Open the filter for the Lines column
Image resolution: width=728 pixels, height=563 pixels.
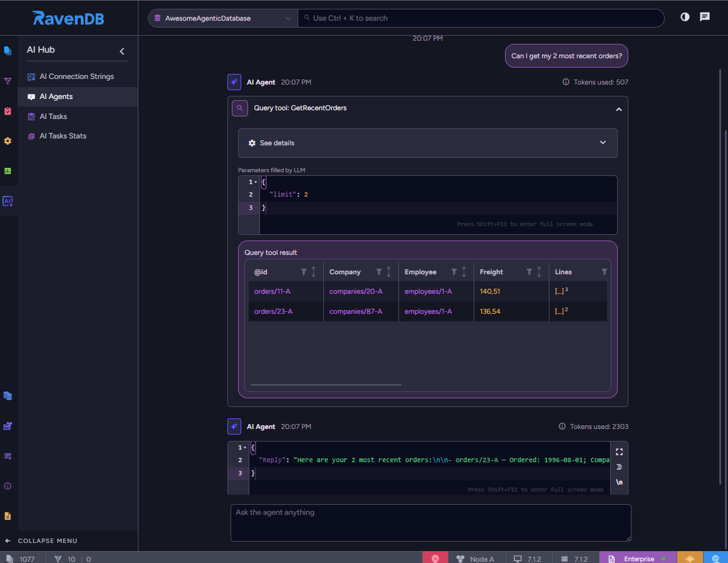click(x=604, y=272)
